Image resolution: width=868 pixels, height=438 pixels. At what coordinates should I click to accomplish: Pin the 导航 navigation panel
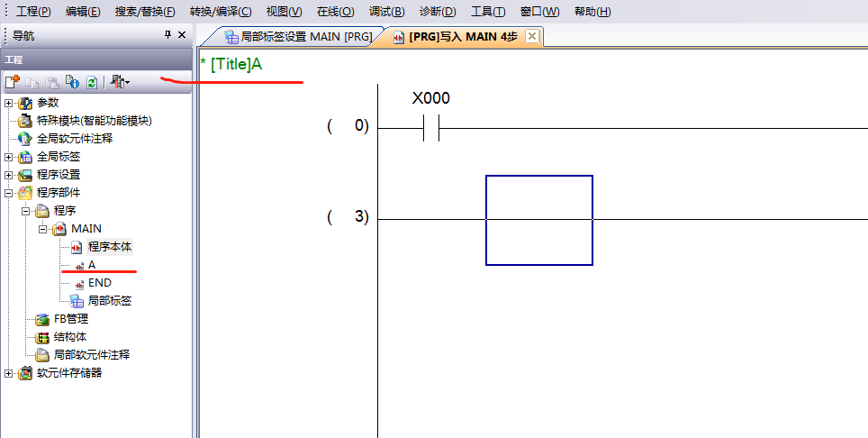(x=167, y=34)
